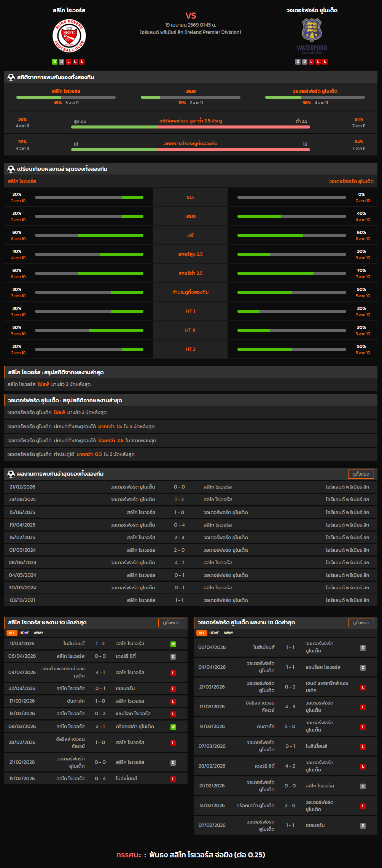This screenshot has height=868, width=382.
Task: Click the both-teams-to-score stat bar
Action: pyautogui.click(x=190, y=149)
